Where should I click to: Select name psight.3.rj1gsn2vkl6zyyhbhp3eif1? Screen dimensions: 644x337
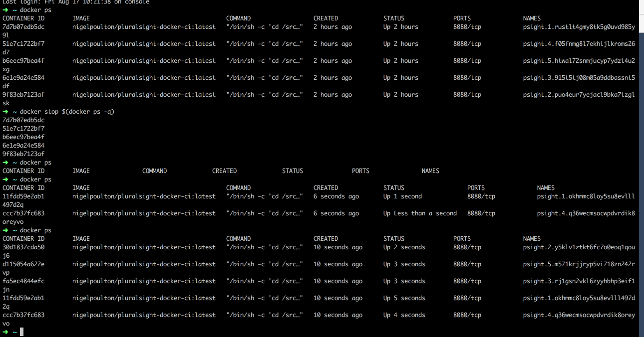point(579,281)
